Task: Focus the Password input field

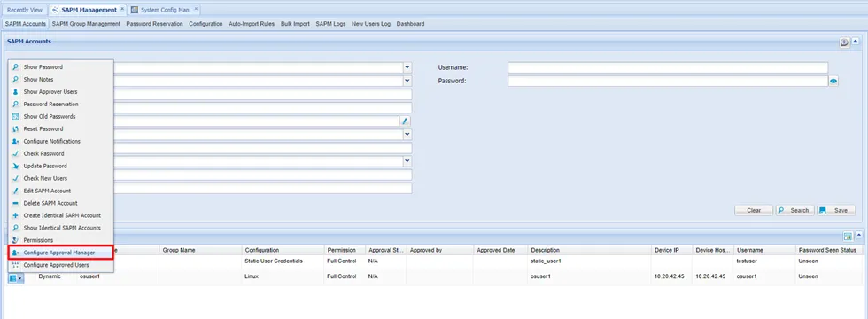Action: (x=668, y=81)
